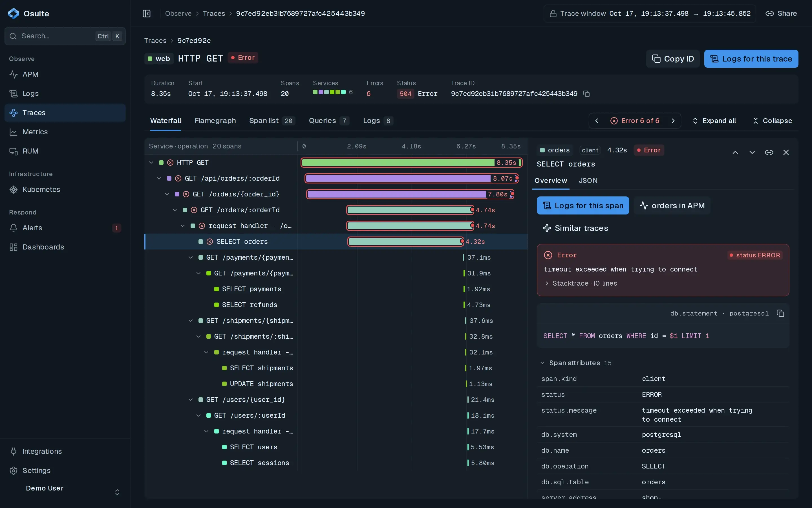812x508 pixels.
Task: Open Logs for this span
Action: coord(583,206)
